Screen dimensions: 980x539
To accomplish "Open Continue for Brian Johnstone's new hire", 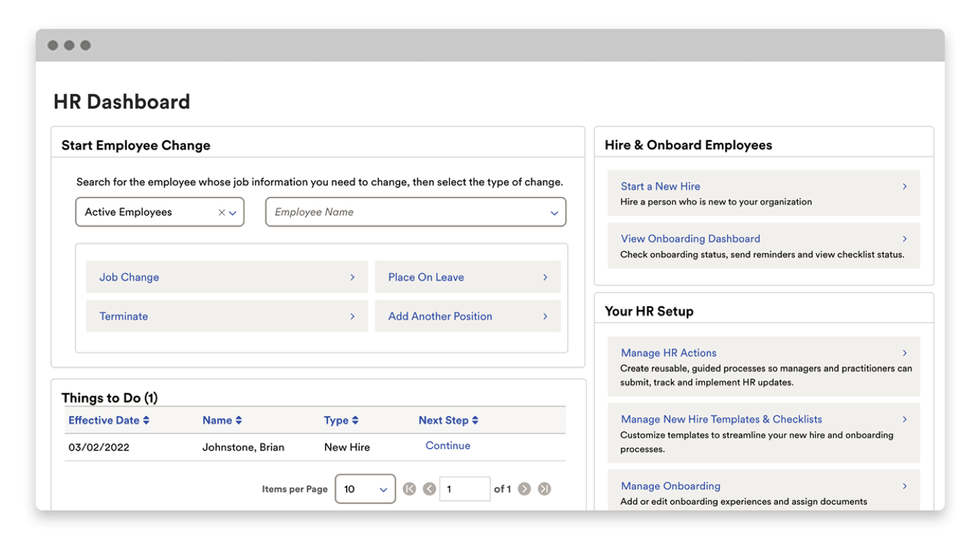I will (447, 445).
